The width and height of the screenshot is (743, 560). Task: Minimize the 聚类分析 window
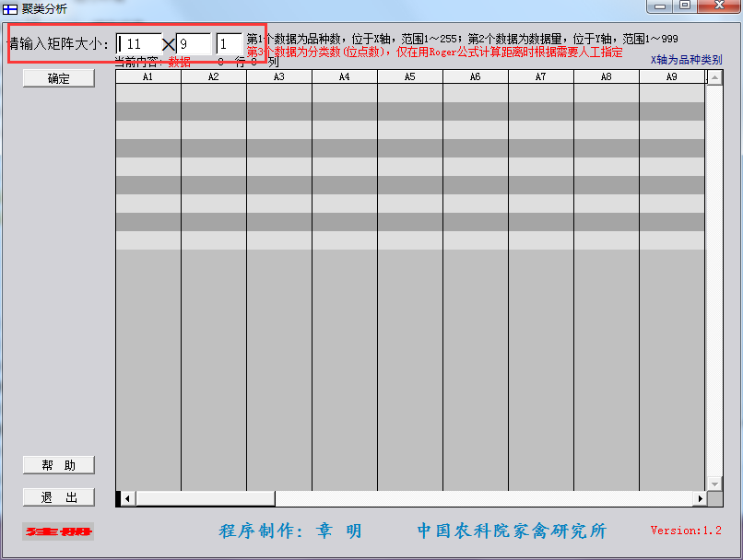(661, 6)
